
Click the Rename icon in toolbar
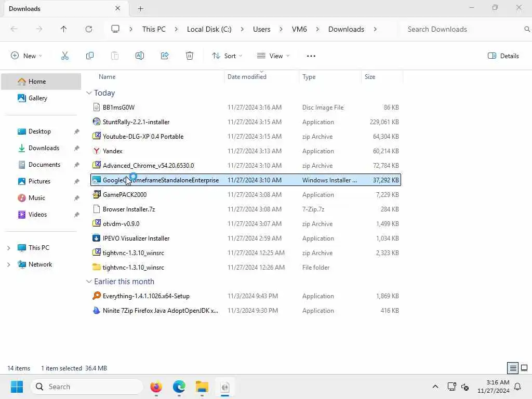139,56
